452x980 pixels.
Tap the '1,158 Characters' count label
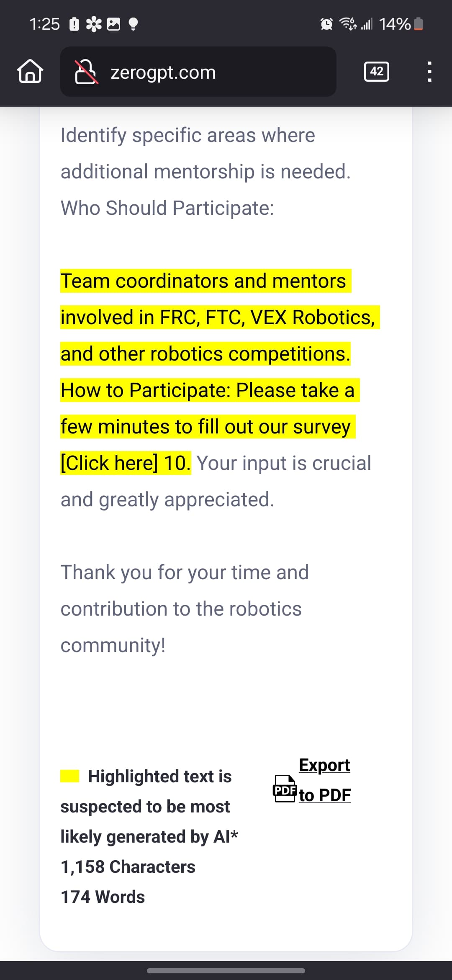pyautogui.click(x=128, y=867)
